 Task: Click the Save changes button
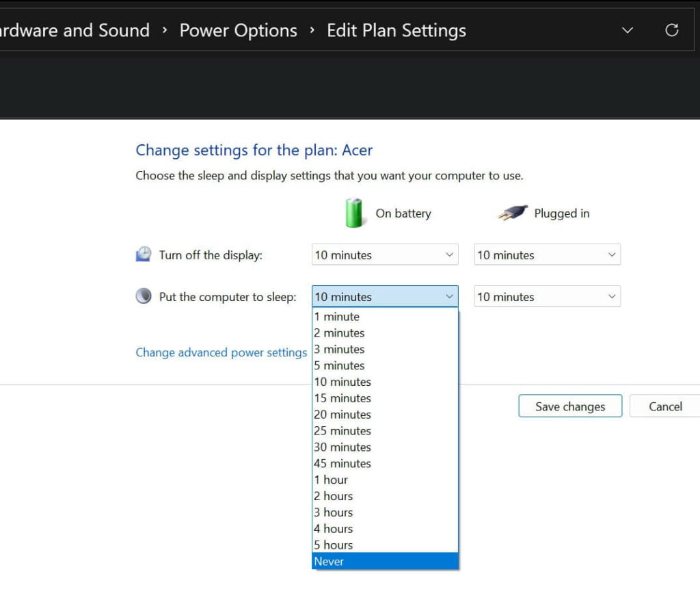coord(570,406)
